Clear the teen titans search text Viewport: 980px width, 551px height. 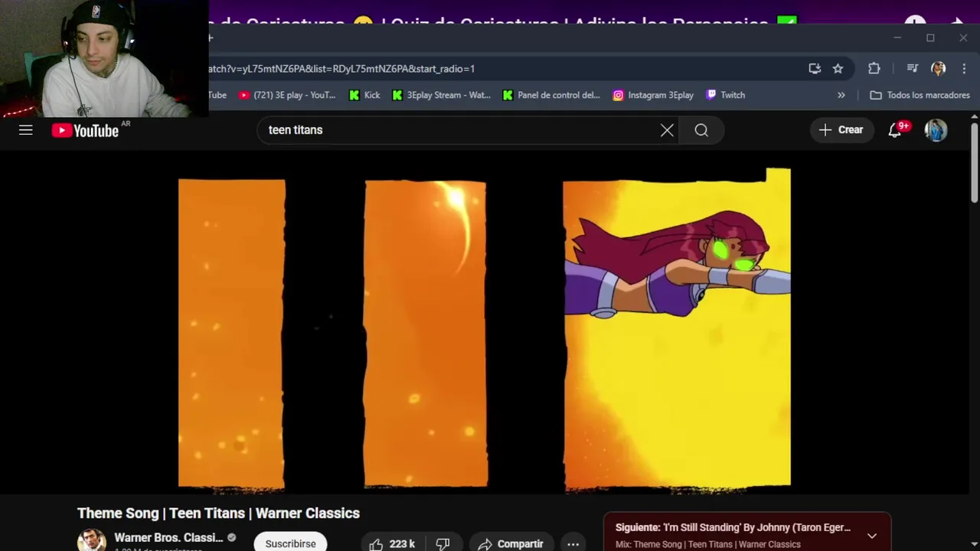pos(667,130)
